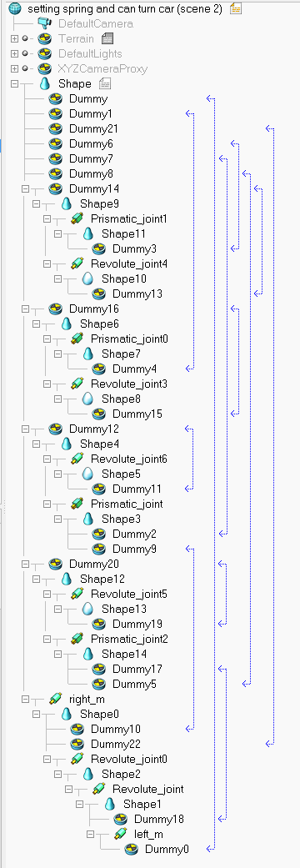Viewport: 300px width, 868px height.
Task: Click the DefaultCamera camera icon
Action: (x=44, y=23)
